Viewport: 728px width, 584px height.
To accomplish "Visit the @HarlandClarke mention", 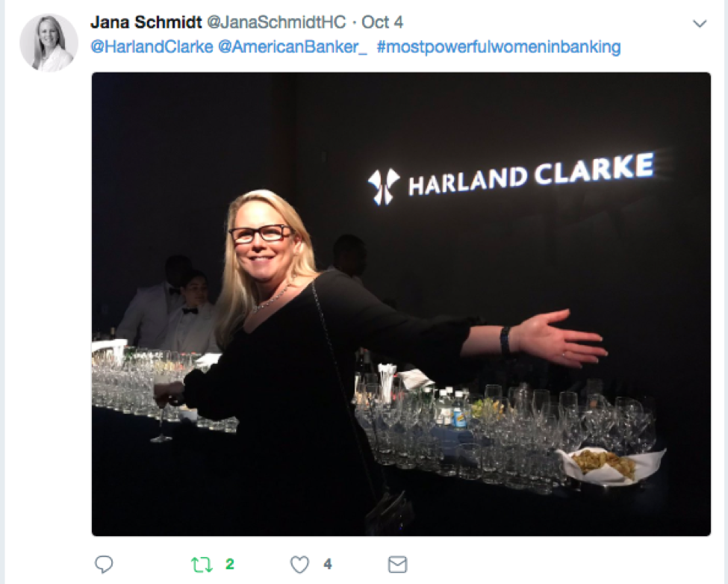I will pos(152,47).
